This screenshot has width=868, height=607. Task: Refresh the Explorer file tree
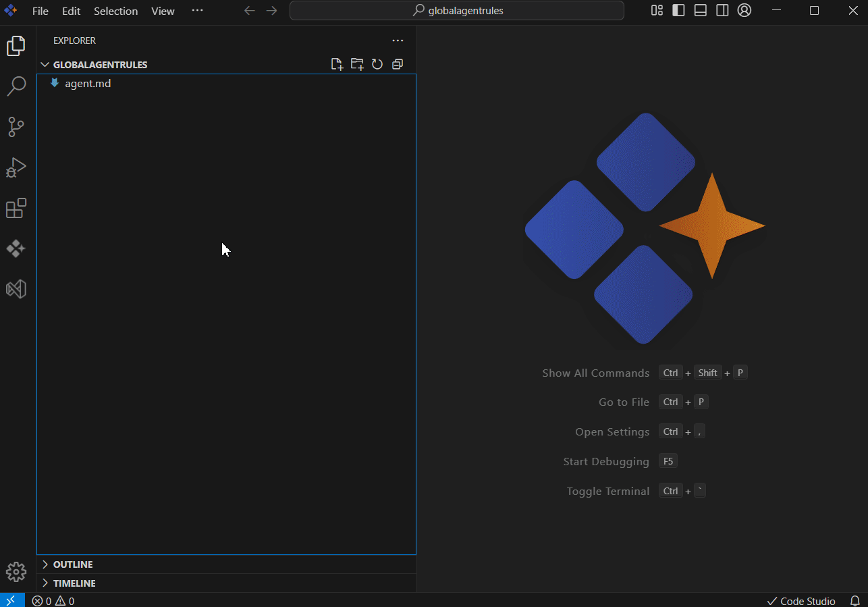tap(377, 64)
